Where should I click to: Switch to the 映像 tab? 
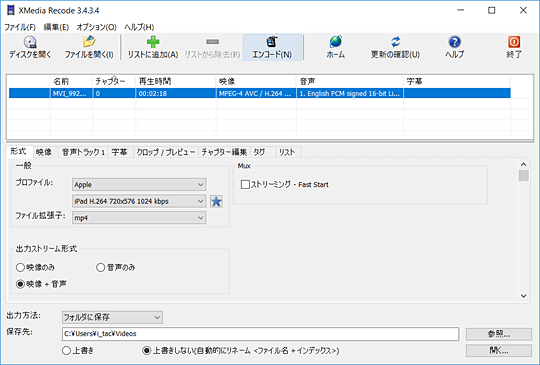44,152
